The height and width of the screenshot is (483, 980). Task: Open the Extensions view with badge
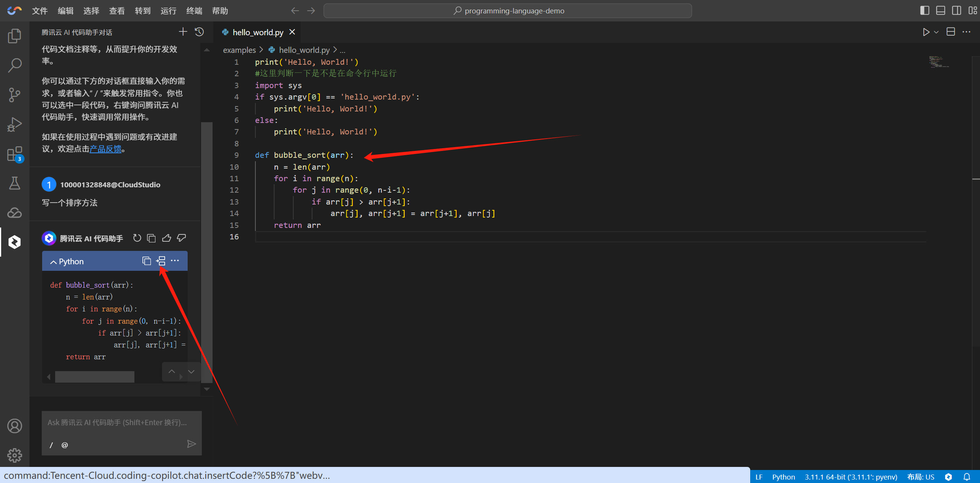pyautogui.click(x=15, y=154)
